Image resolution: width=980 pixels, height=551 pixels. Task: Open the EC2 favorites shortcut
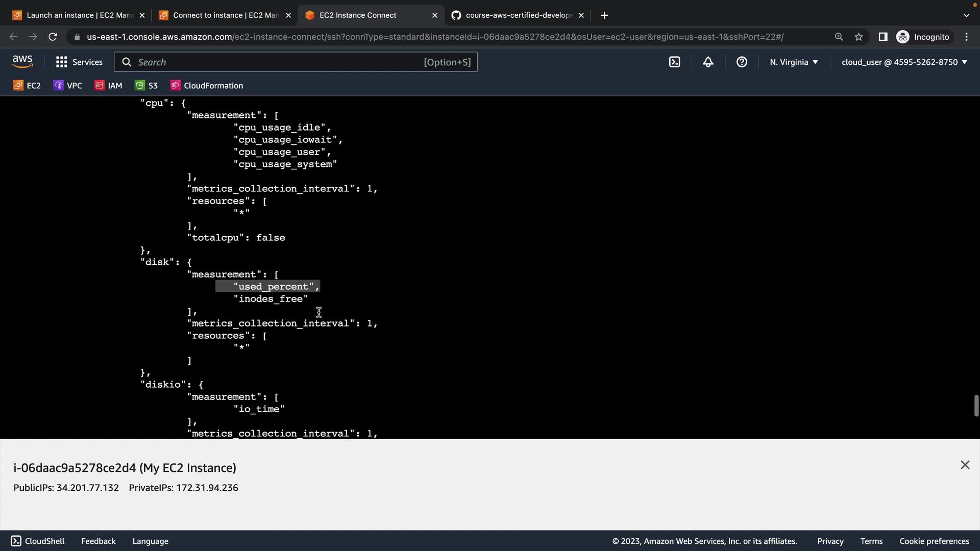27,86
